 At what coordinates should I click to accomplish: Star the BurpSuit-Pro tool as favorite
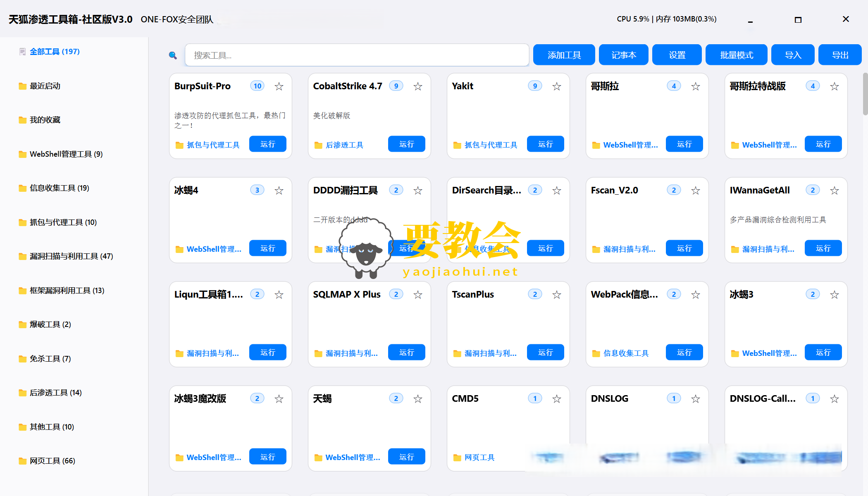click(279, 86)
